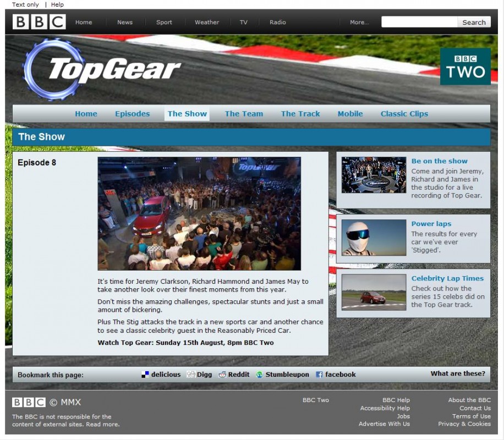Click the Be on the show thumbnail

[374, 175]
